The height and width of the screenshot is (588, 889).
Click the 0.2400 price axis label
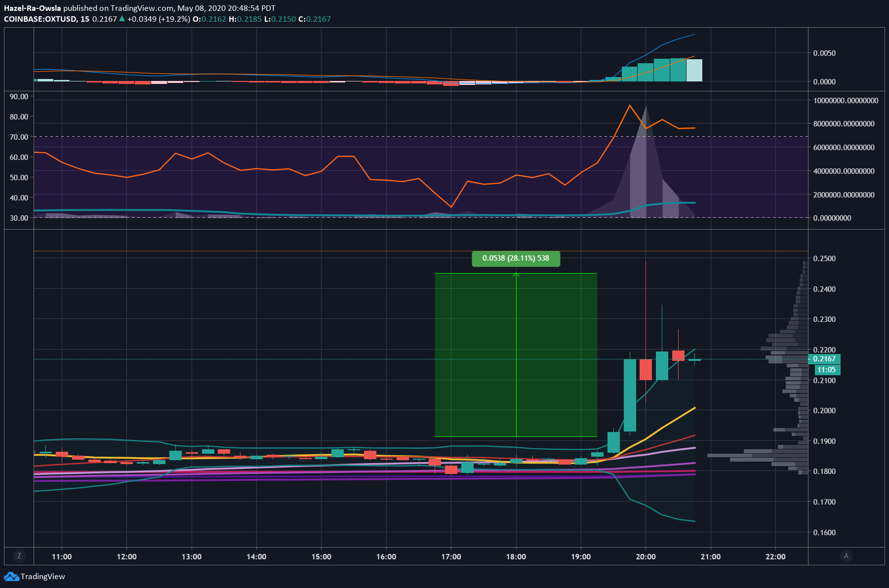[824, 289]
